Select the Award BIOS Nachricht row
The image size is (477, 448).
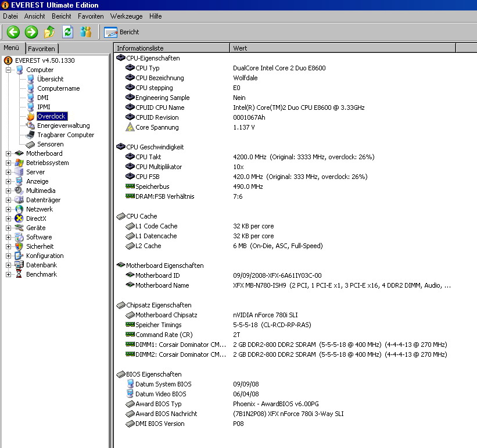pyautogui.click(x=235, y=414)
